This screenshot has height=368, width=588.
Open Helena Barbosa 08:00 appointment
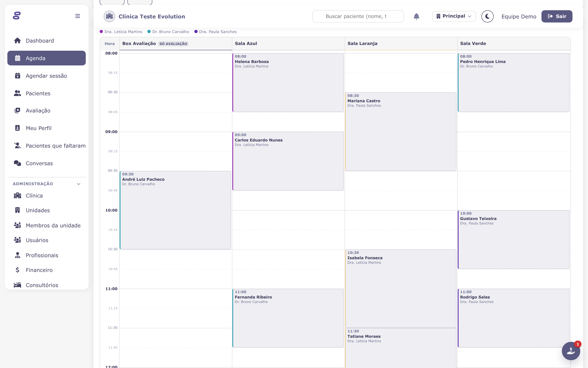[288, 83]
